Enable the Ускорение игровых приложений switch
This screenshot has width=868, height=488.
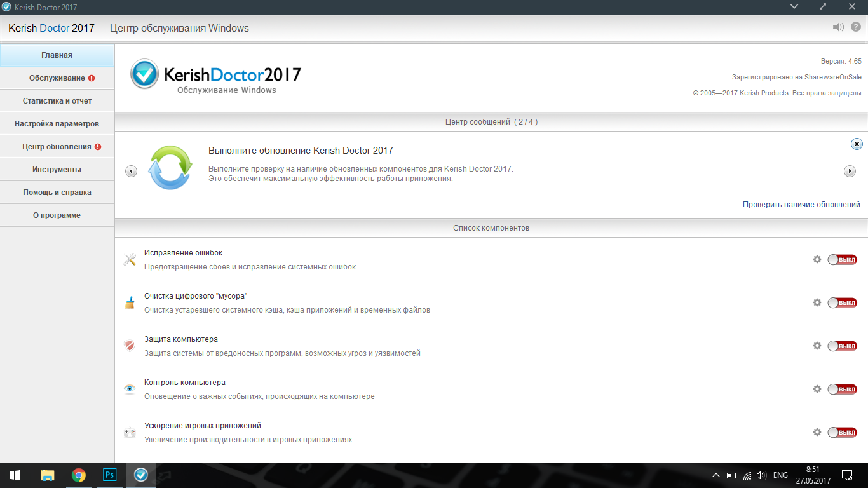[x=842, y=432]
